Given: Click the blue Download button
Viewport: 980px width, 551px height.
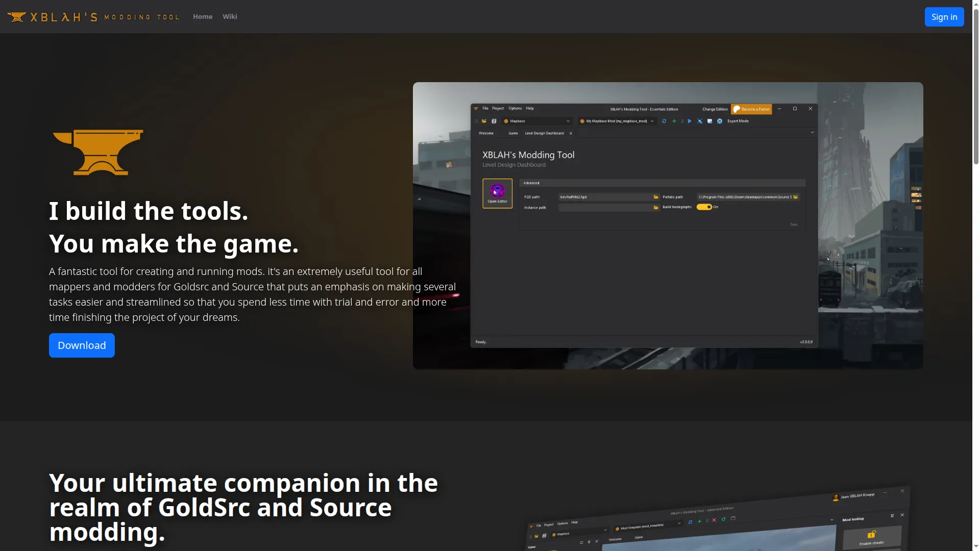Looking at the screenshot, I should (x=82, y=345).
